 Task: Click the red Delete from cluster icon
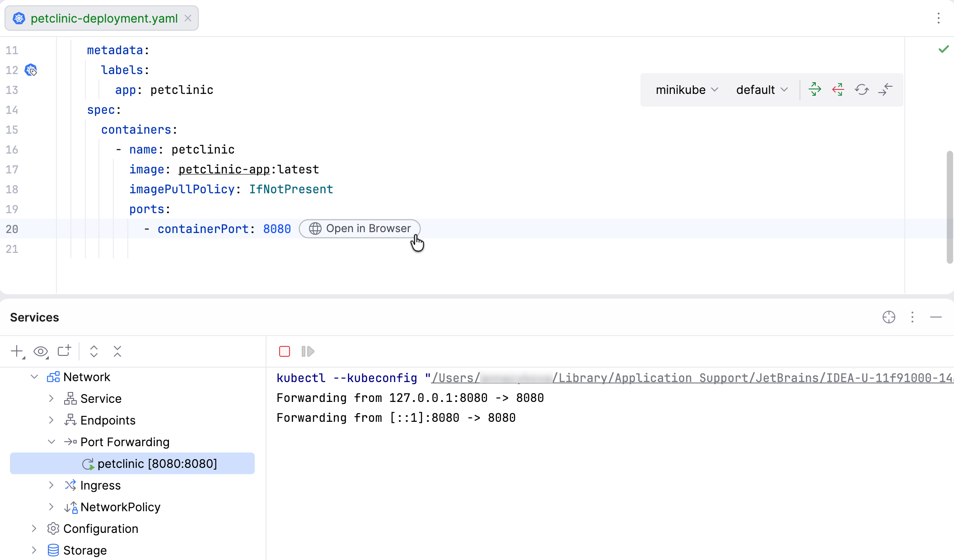838,89
